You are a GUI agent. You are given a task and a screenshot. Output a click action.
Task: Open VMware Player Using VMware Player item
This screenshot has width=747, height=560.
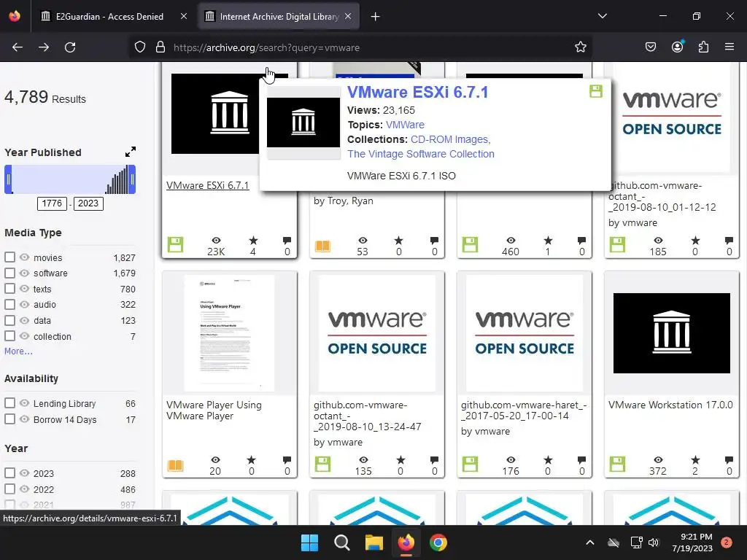click(214, 411)
